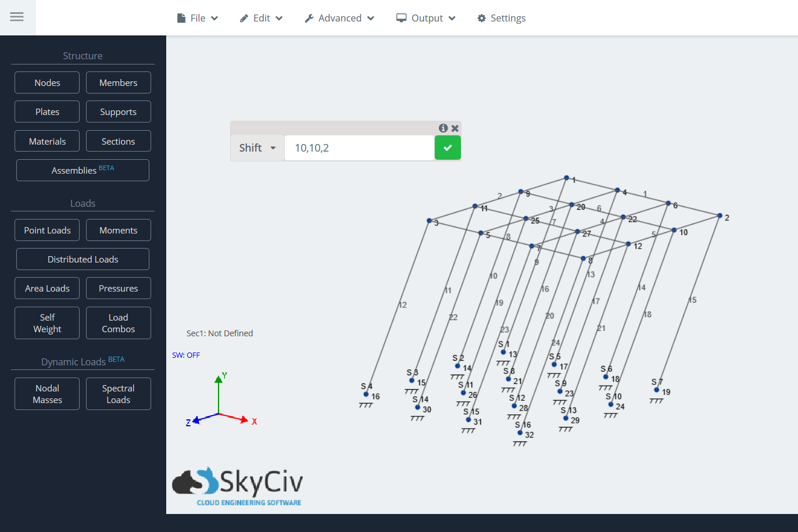Open the Nodes panel
Screen dimensions: 798x532
click(x=47, y=82)
